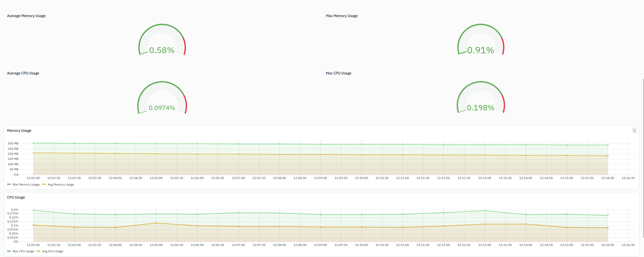
Task: Open the Memory Usage panel kebab menu
Action: coord(634,131)
